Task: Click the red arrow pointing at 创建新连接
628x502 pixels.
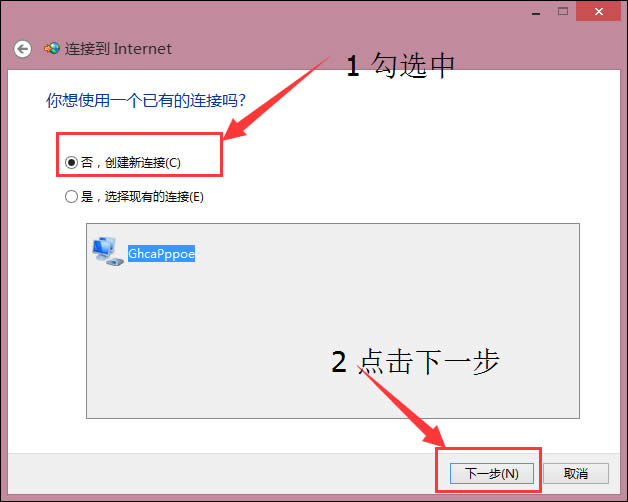Action: click(276, 98)
